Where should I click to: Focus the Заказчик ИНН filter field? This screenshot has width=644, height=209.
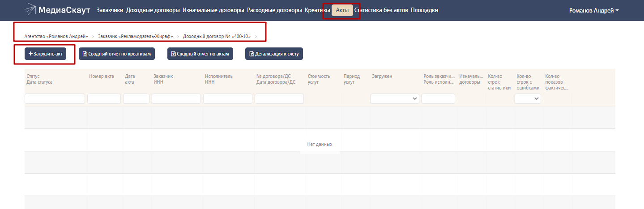tap(176, 98)
